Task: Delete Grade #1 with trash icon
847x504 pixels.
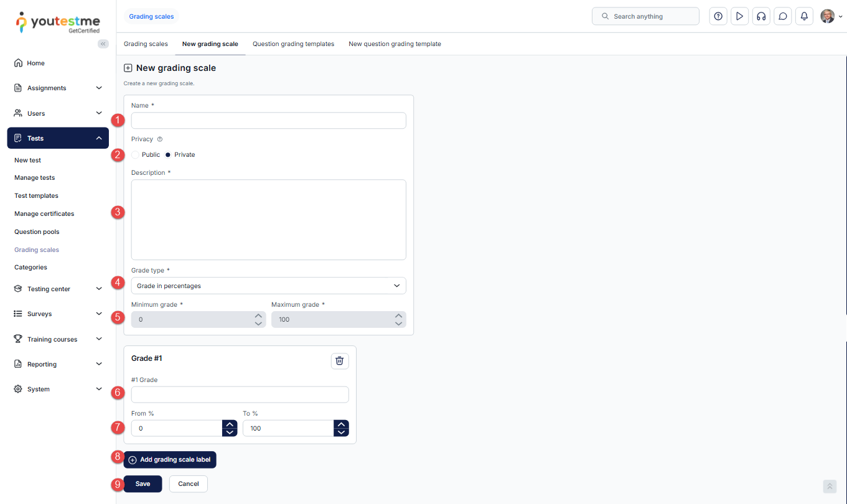Action: 340,361
